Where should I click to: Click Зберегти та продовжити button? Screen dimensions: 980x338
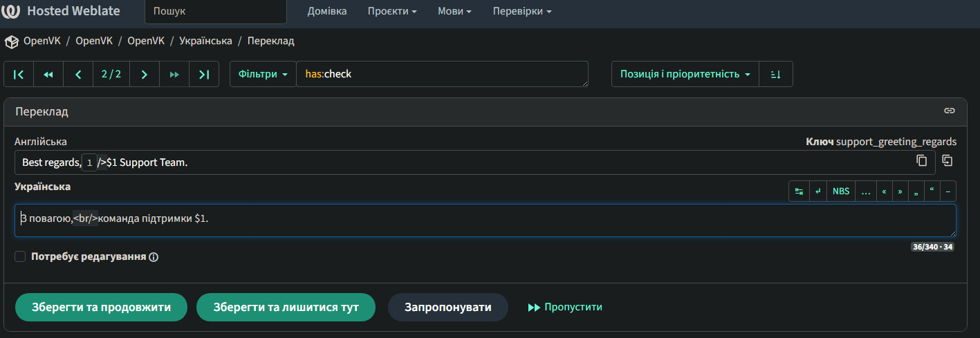pos(102,307)
